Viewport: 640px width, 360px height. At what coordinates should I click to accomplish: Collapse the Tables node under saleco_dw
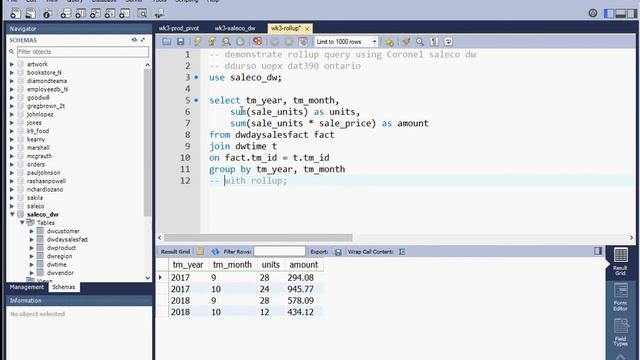tap(22, 223)
